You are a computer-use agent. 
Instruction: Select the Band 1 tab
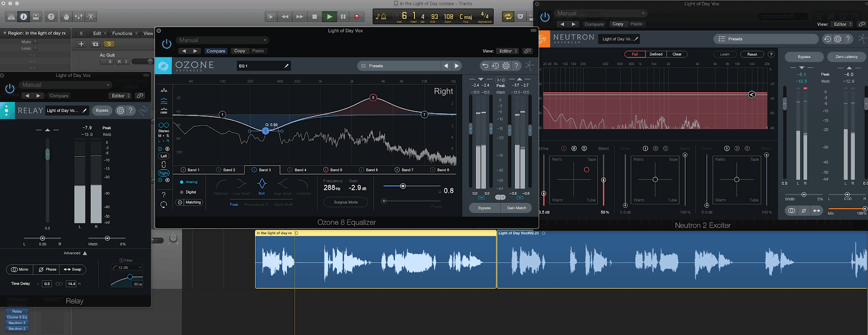[x=190, y=170]
